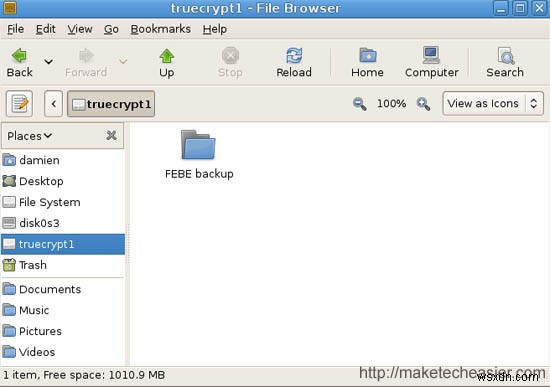Open the Home folder from the toolbar
The width and height of the screenshot is (550, 387).
[367, 62]
